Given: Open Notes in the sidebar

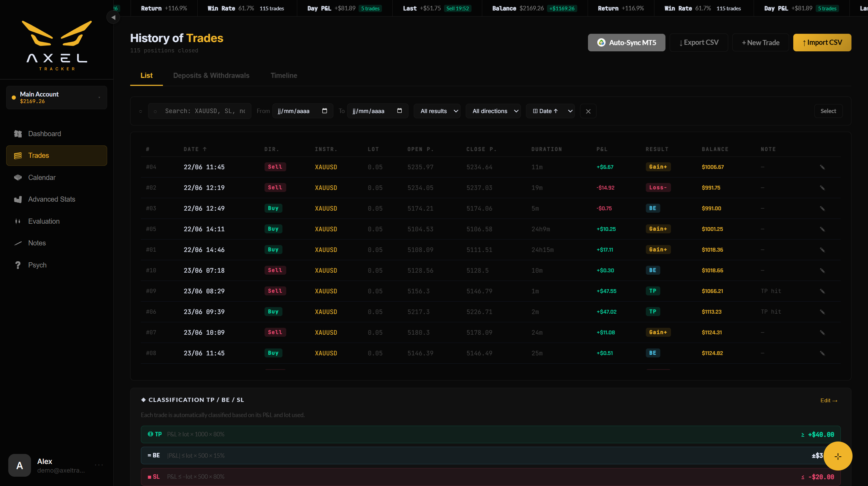Looking at the screenshot, I should [x=56, y=243].
